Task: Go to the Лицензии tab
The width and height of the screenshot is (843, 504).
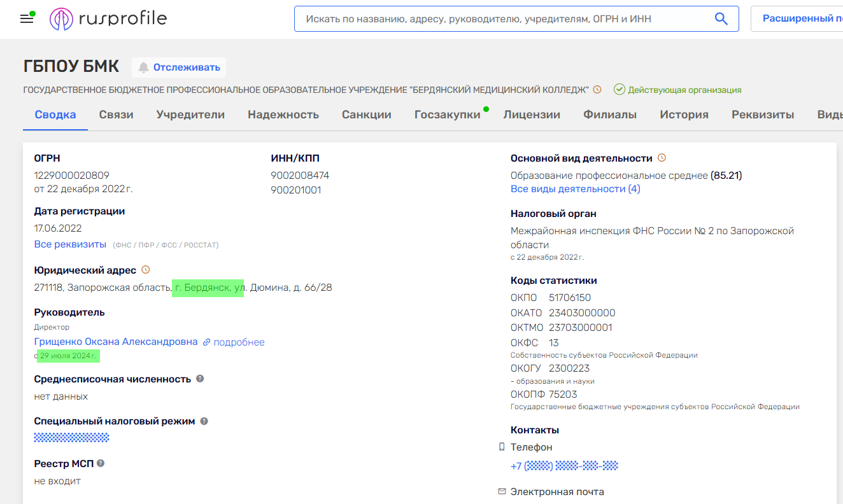Action: pos(532,115)
